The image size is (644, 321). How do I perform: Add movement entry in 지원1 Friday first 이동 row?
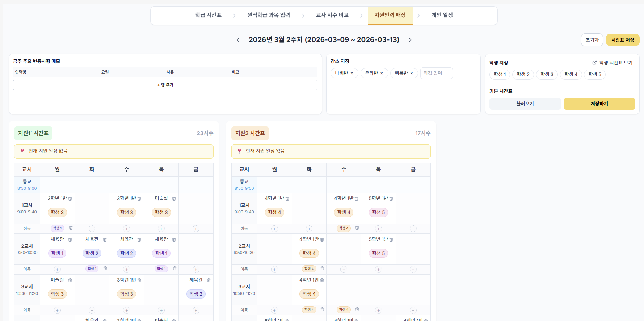(196, 229)
